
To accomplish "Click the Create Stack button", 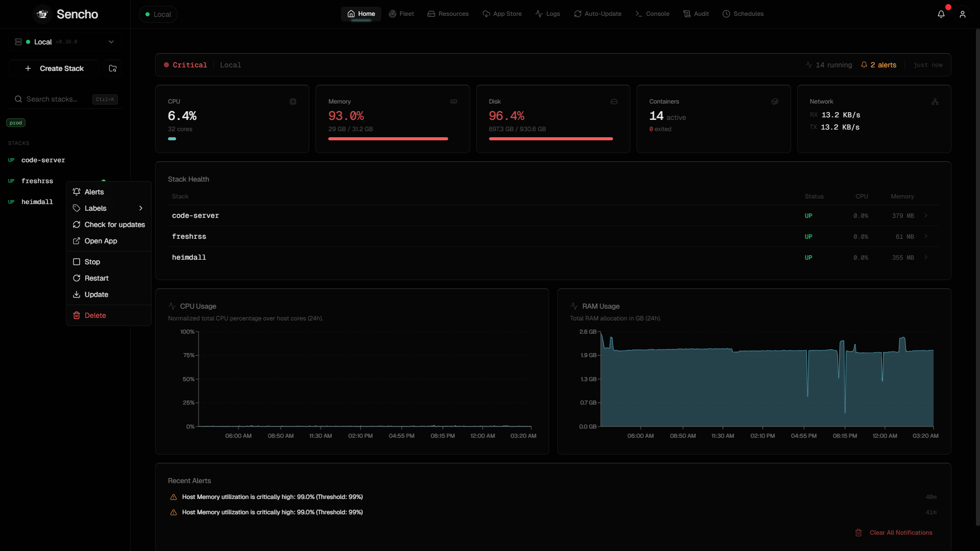I will pos(54,68).
